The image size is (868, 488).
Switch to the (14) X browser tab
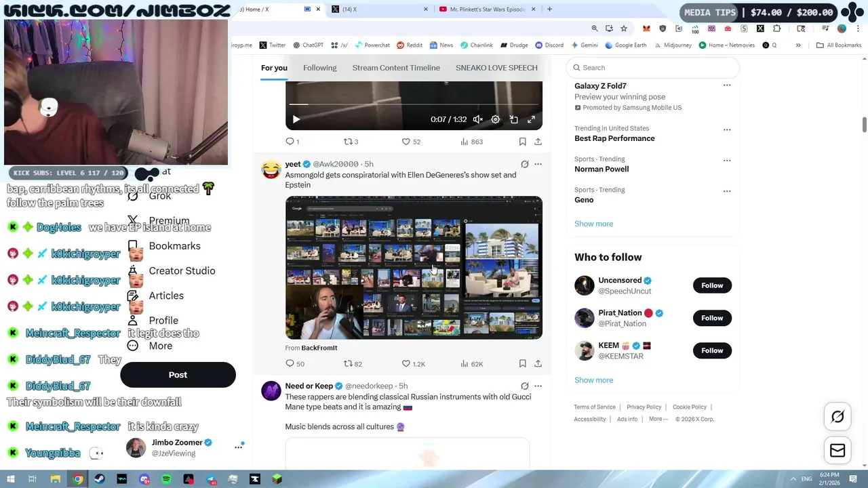click(x=381, y=9)
